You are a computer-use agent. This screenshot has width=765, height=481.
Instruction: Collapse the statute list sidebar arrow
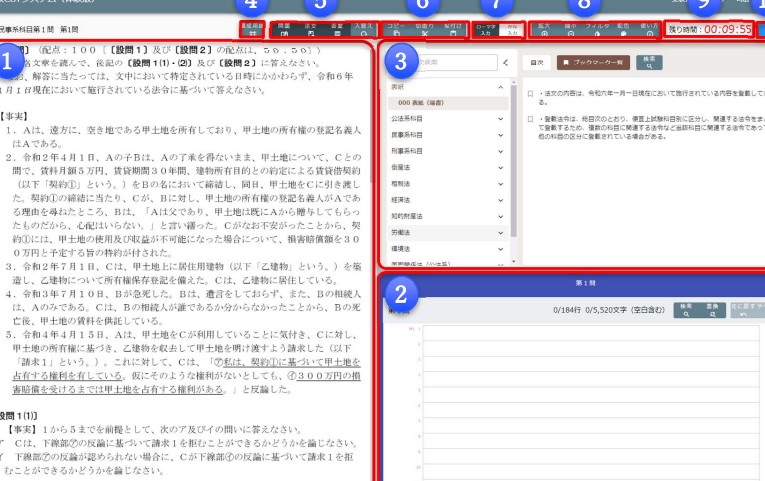click(505, 62)
